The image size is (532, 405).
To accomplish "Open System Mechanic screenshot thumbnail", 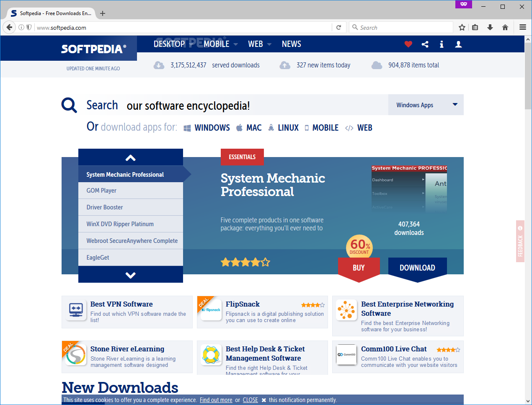I will click(409, 188).
